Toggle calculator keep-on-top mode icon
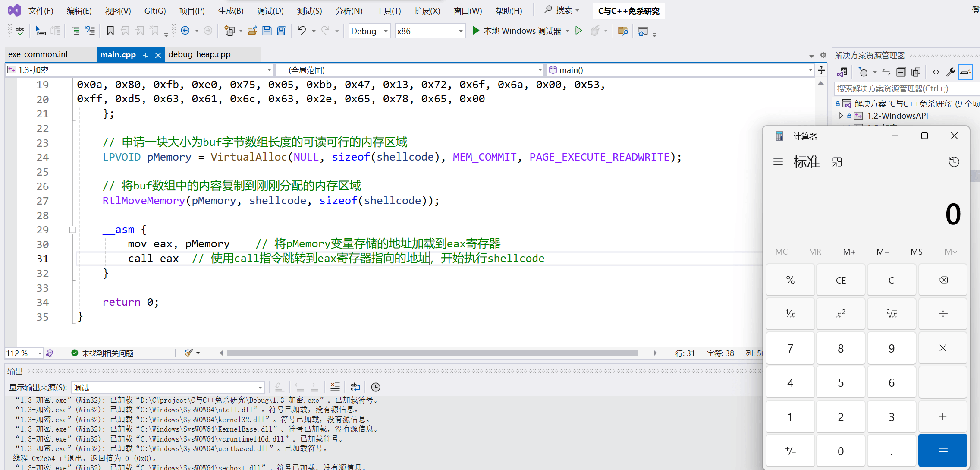This screenshot has width=980, height=470. (x=837, y=162)
